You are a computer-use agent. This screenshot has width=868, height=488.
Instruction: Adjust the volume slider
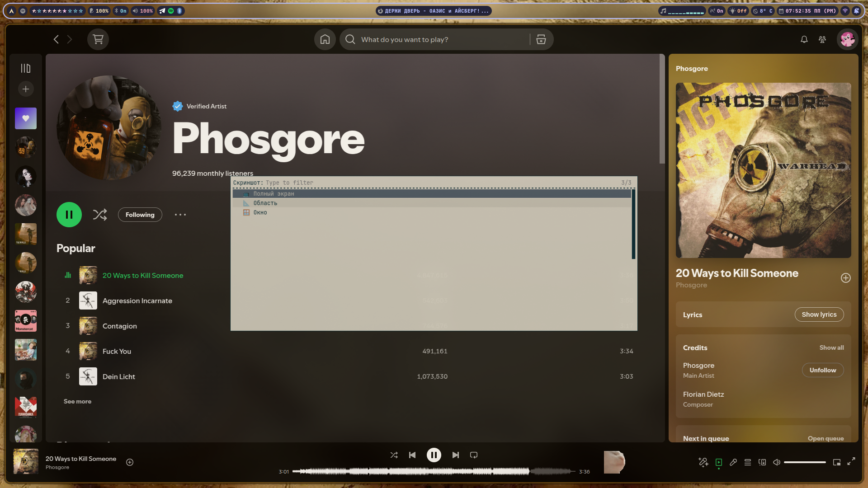click(x=805, y=462)
